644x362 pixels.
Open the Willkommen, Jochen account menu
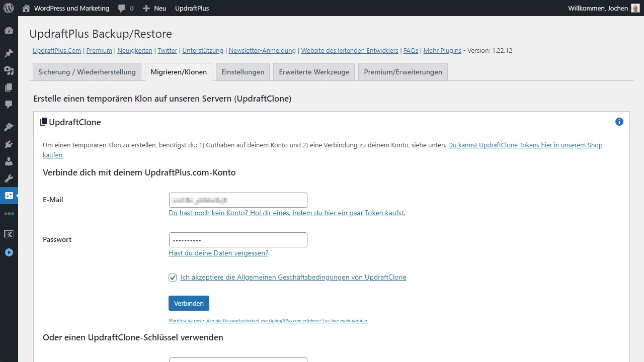click(598, 9)
